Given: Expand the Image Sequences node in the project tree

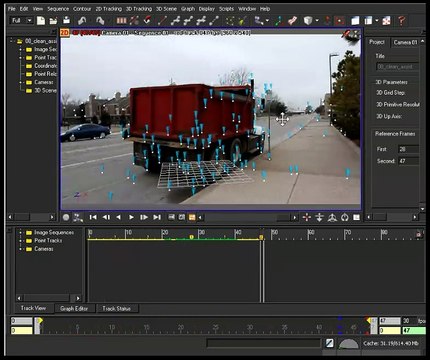Looking at the screenshot, I should pyautogui.click(x=20, y=49).
